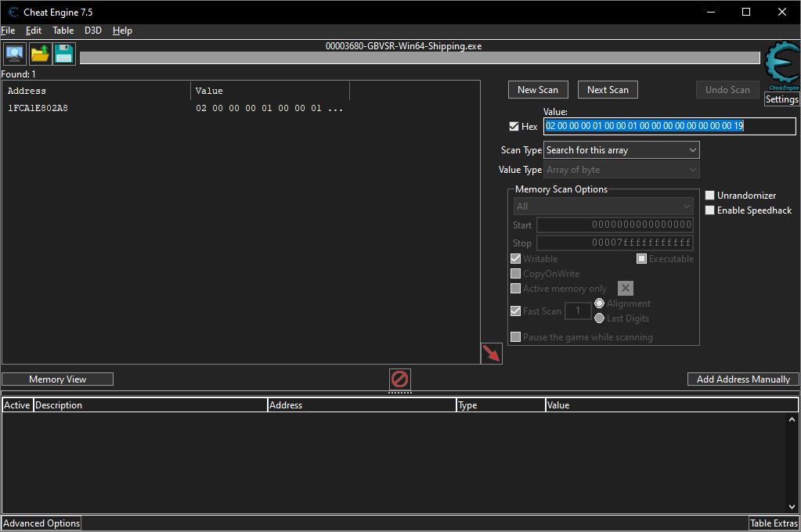The width and height of the screenshot is (801, 532).
Task: Click Add Address Manually
Action: (x=743, y=379)
